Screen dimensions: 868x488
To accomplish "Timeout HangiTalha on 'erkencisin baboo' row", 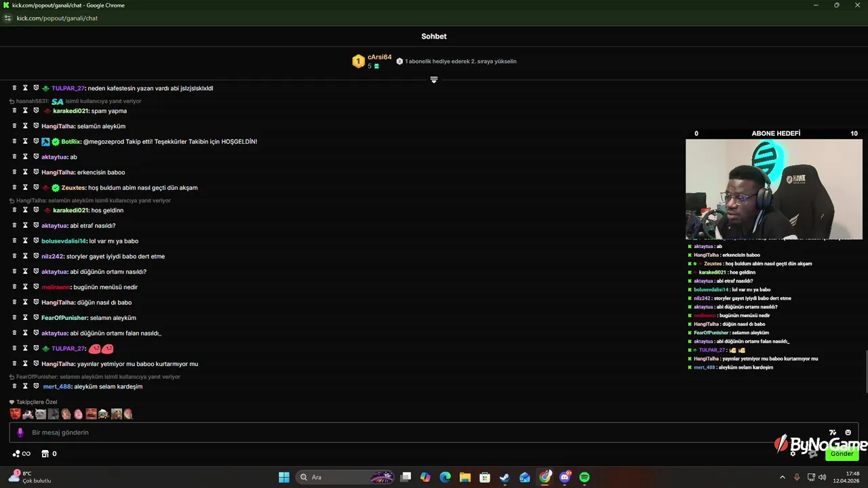I will click(x=25, y=172).
